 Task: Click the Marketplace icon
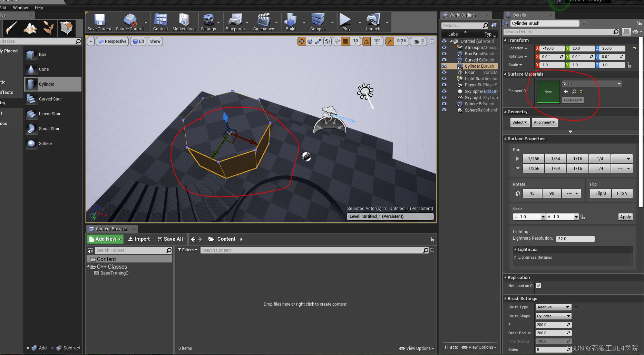coord(184,22)
